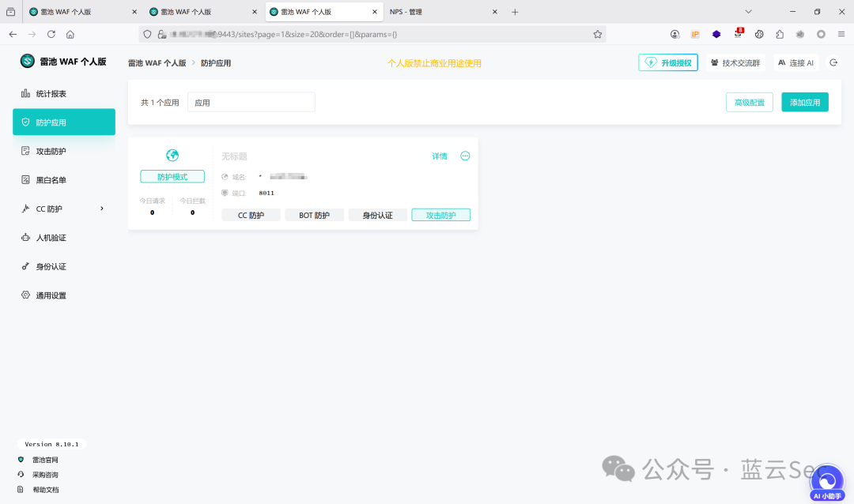Expand the CC 防护 submenu arrow

(102, 209)
